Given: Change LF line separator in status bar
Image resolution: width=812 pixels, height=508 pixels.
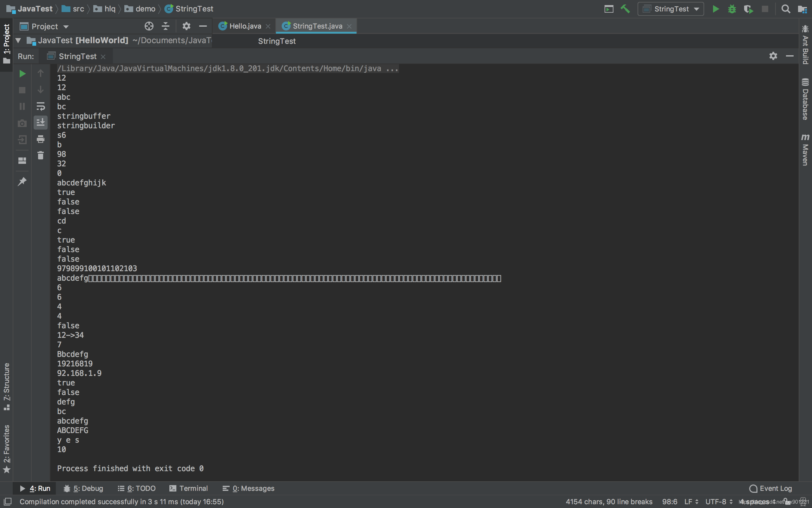Looking at the screenshot, I should click(x=691, y=502).
